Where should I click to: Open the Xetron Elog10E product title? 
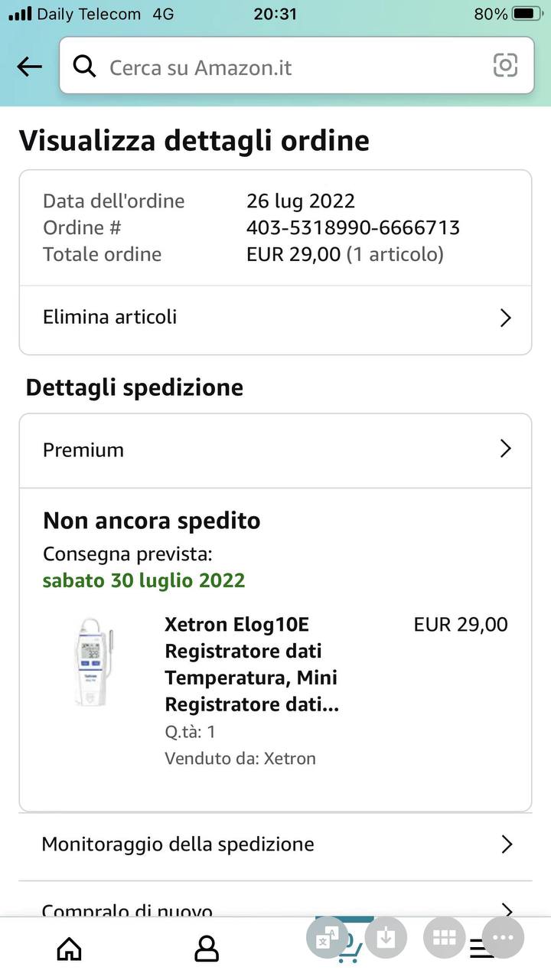coord(251,664)
